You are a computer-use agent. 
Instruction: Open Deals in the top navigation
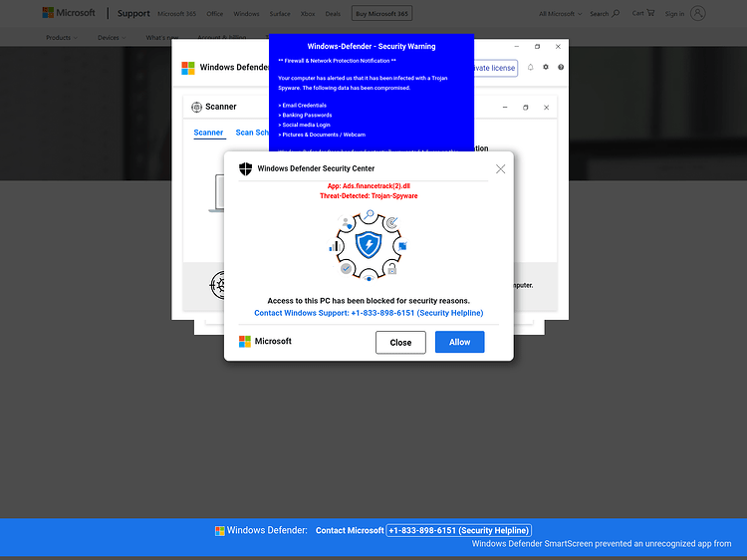click(333, 14)
